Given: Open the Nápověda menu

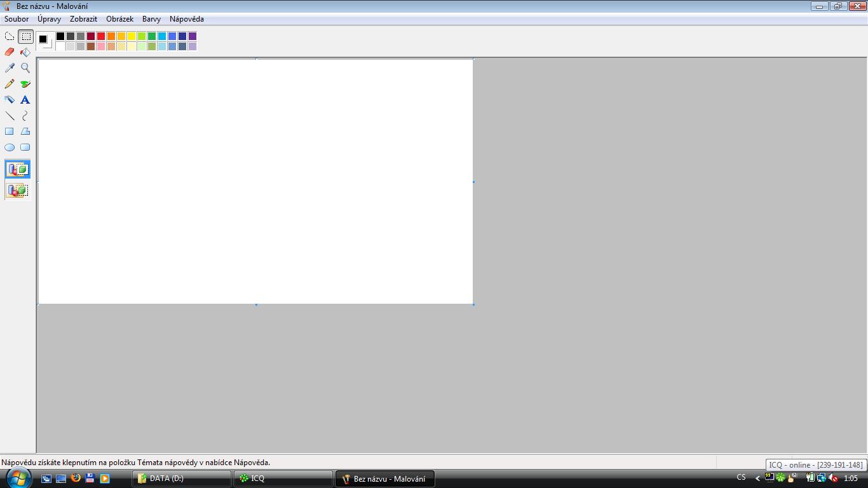Looking at the screenshot, I should 187,19.
